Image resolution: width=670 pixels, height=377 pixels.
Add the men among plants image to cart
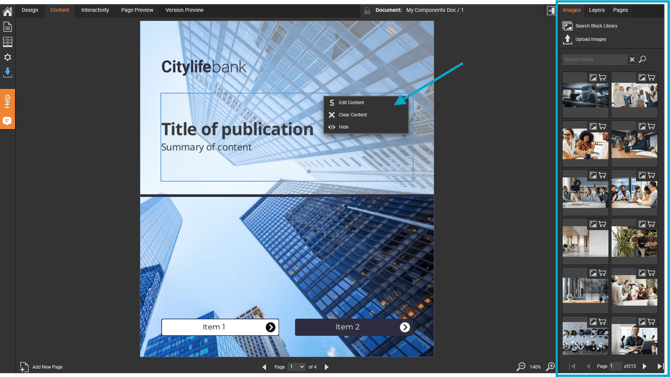(x=651, y=224)
